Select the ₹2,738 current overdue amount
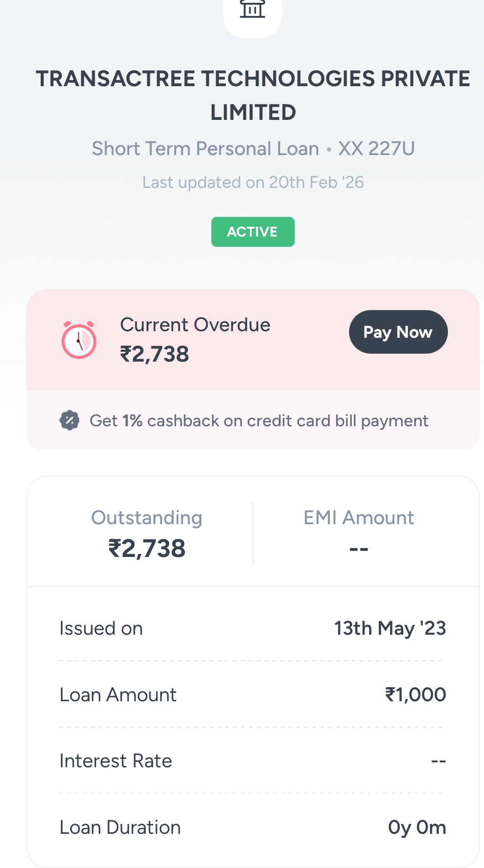 (x=155, y=354)
